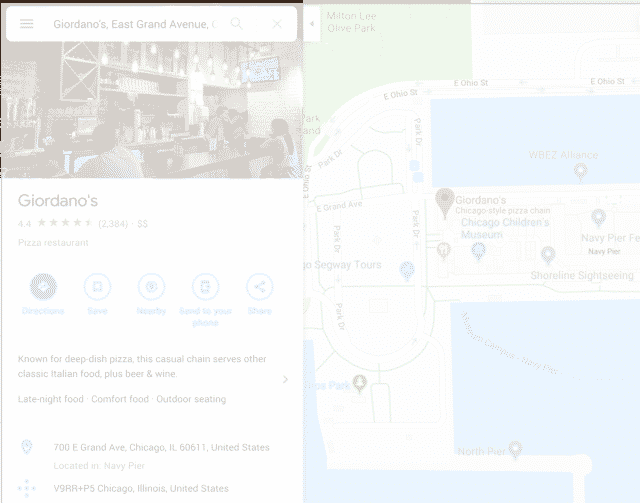Click Chicago Children's Museum map label

(x=505, y=228)
